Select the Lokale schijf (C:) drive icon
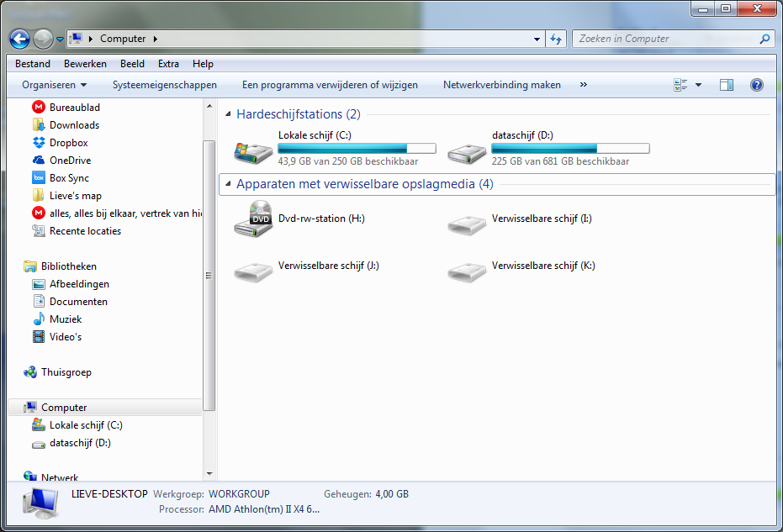783x532 pixels. tap(254, 153)
